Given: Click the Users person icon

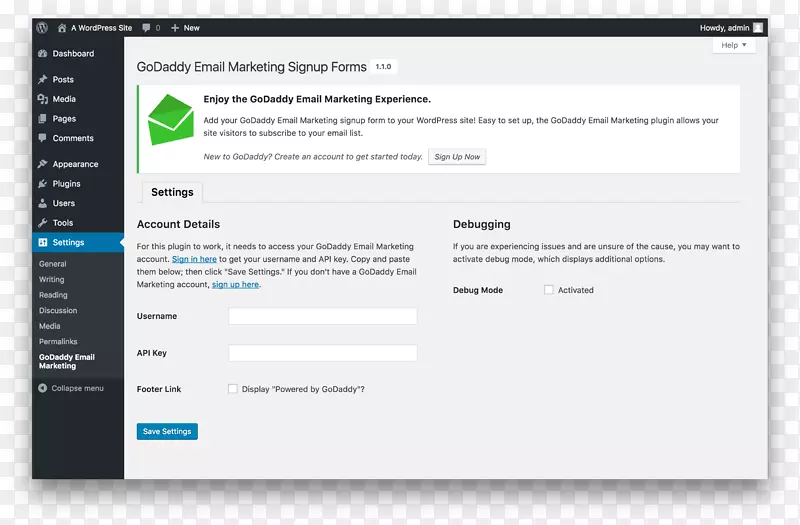Looking at the screenshot, I should [x=42, y=203].
